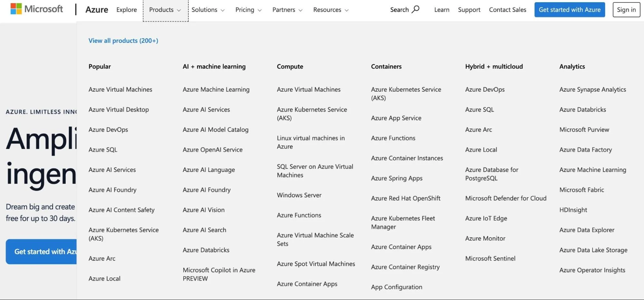This screenshot has width=644, height=300.
Task: Open Azure App Service link
Action: click(396, 118)
